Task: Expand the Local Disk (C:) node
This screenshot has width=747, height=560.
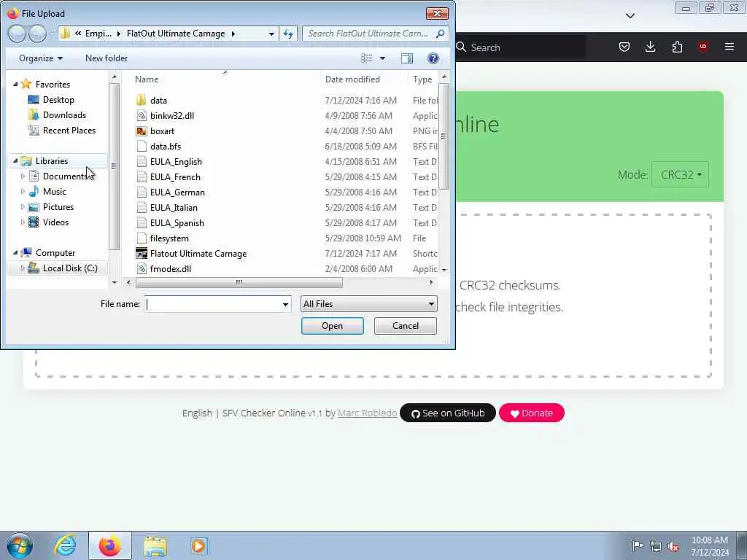Action: pos(23,268)
